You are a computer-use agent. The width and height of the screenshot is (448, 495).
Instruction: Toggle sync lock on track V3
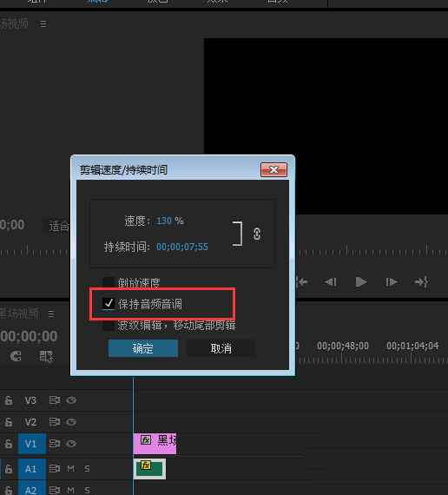tap(55, 400)
